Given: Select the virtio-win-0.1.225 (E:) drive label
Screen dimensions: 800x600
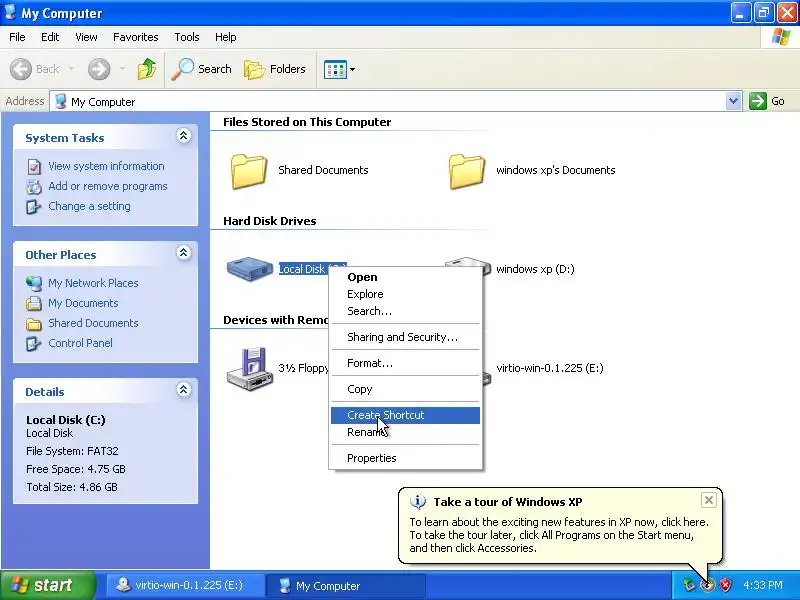Looking at the screenshot, I should (x=549, y=368).
